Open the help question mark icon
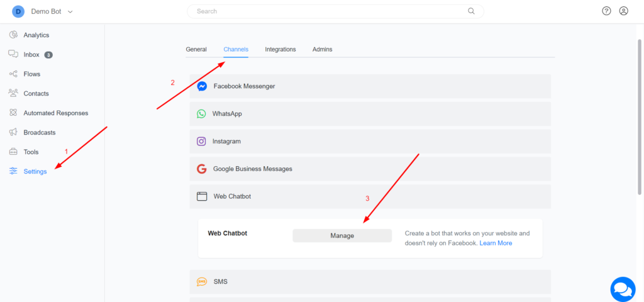 coord(606,11)
